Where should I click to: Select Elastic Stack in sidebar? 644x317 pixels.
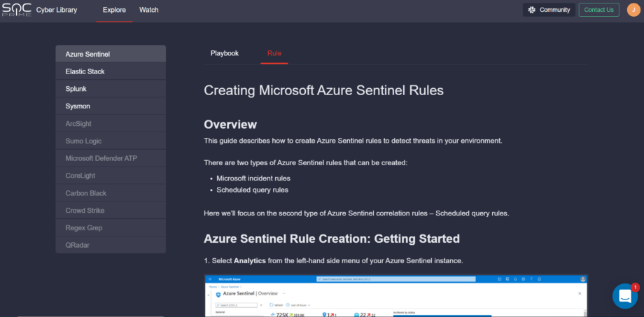pyautogui.click(x=111, y=71)
